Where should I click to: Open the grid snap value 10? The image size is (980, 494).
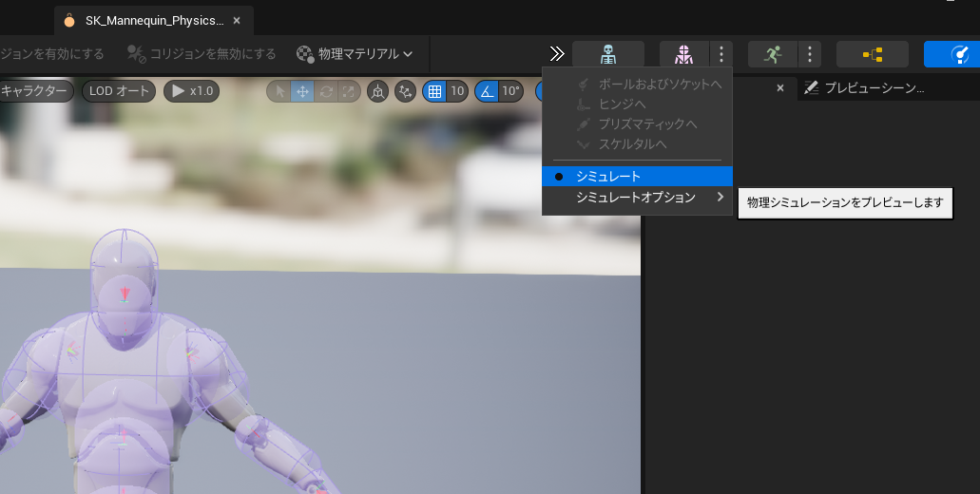(457, 92)
